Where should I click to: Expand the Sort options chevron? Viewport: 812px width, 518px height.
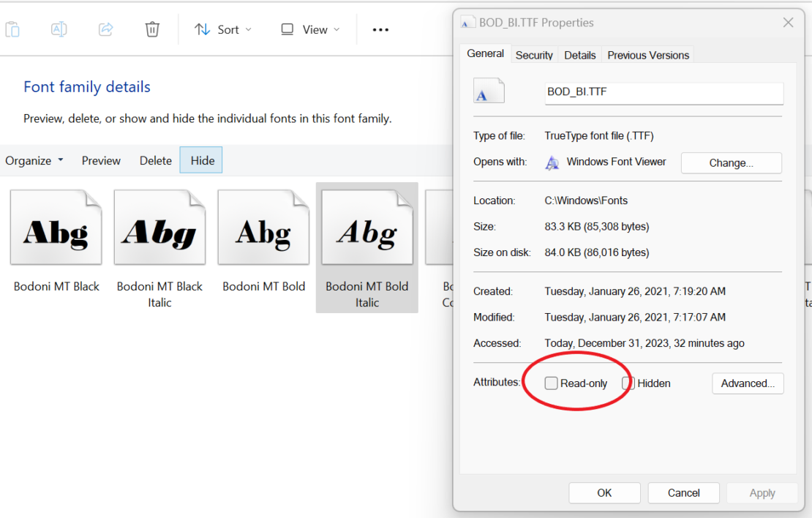pyautogui.click(x=247, y=29)
